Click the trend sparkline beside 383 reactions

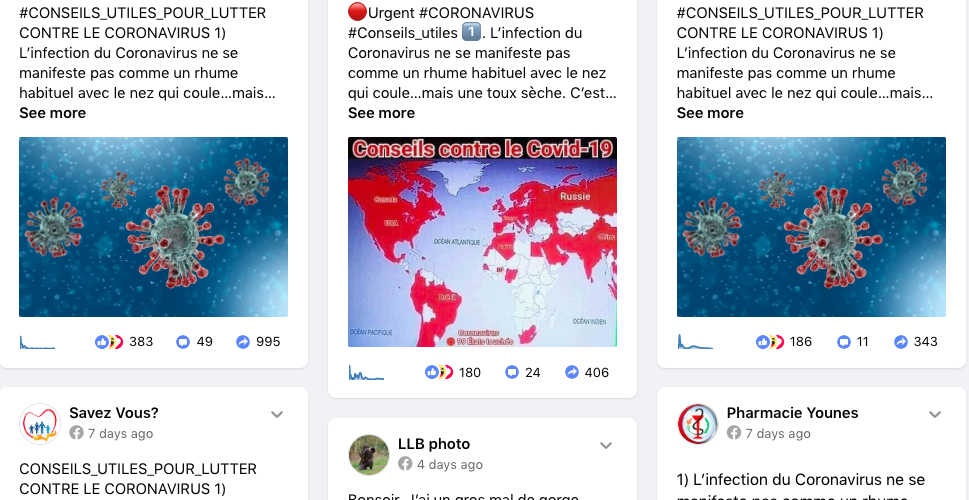click(37, 342)
